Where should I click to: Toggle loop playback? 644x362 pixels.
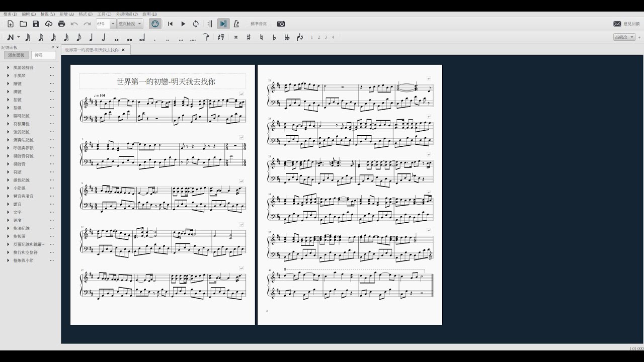(x=196, y=24)
